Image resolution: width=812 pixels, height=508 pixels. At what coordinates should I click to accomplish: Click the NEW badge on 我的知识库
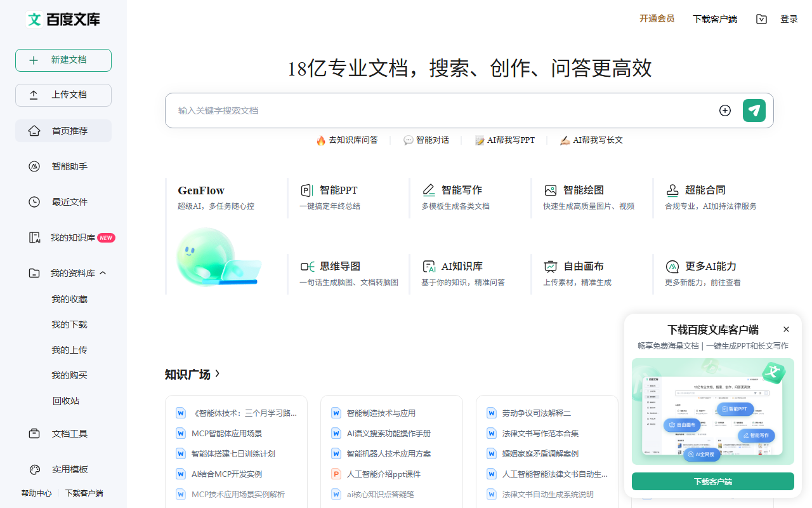pyautogui.click(x=107, y=238)
